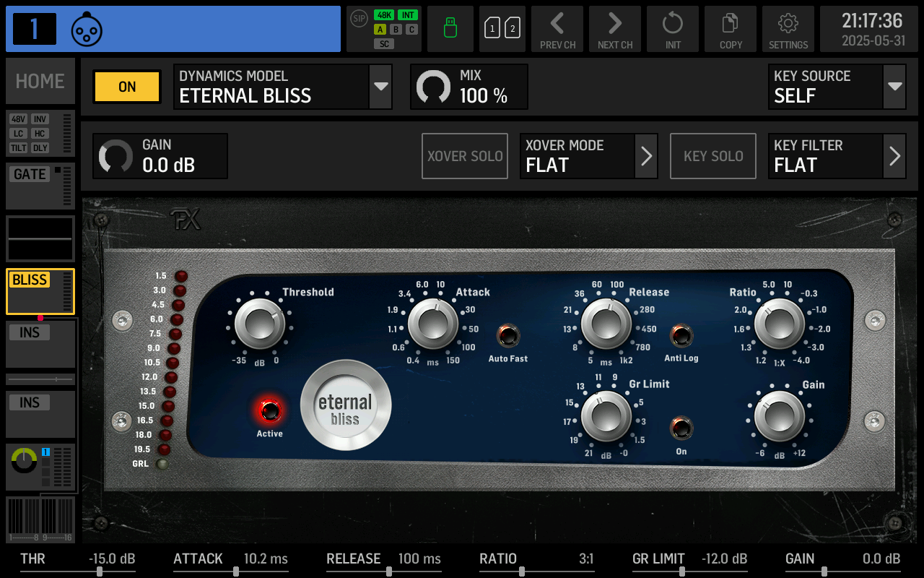Select the GATE section tab

[40, 186]
